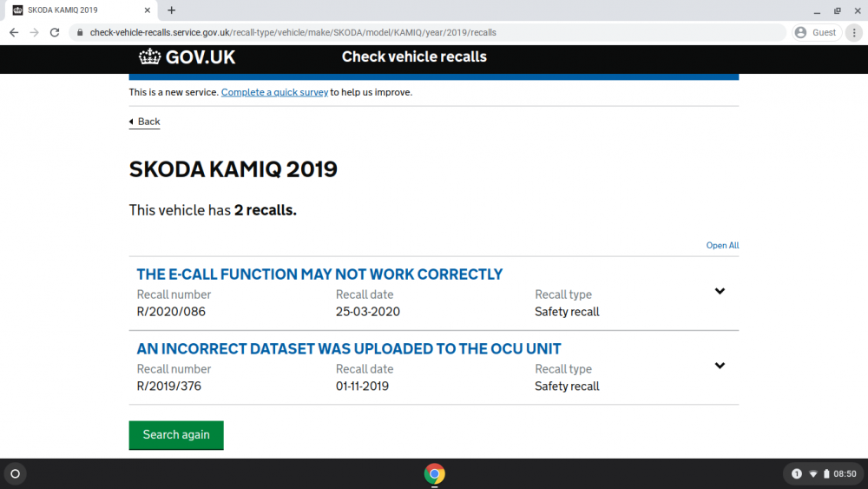Open the clock showing 08:50

[845, 474]
